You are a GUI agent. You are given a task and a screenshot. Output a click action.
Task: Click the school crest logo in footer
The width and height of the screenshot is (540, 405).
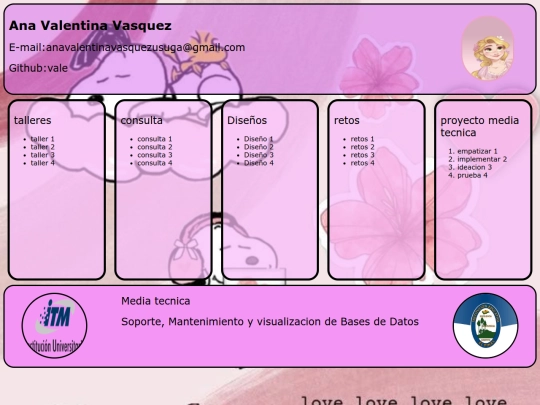point(486,326)
